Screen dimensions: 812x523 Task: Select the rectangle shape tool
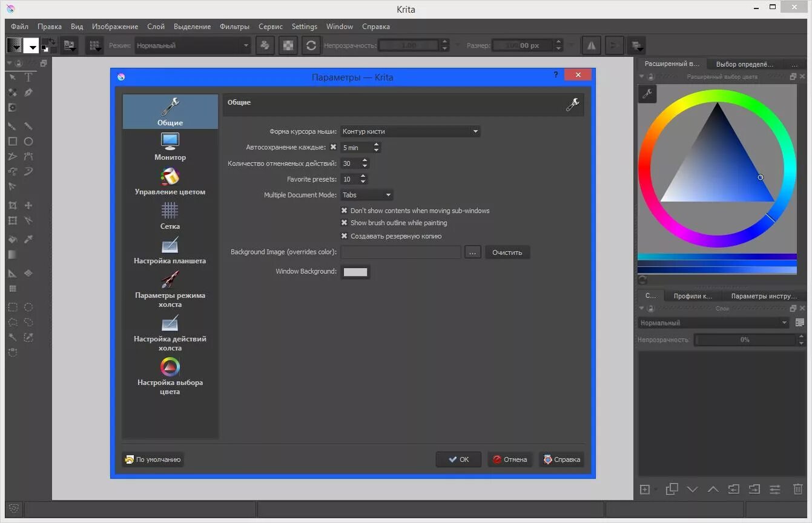point(12,141)
